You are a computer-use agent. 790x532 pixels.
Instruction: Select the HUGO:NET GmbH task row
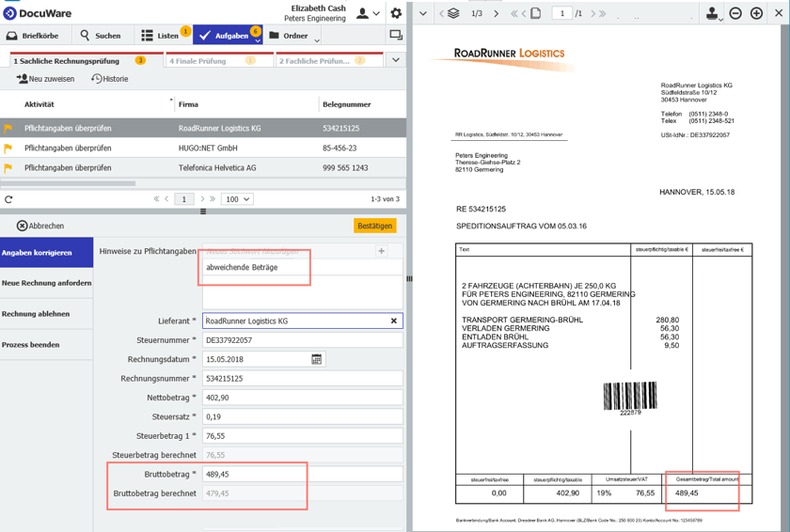203,148
